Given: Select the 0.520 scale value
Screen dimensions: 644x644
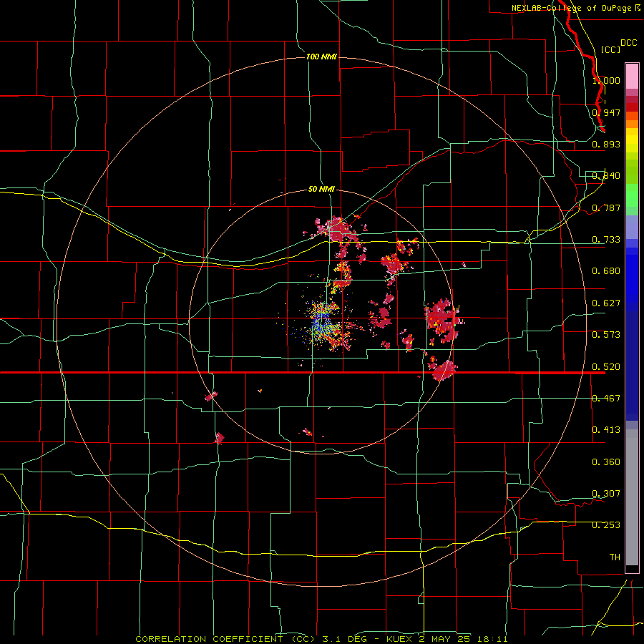Looking at the screenshot, I should [x=606, y=366].
